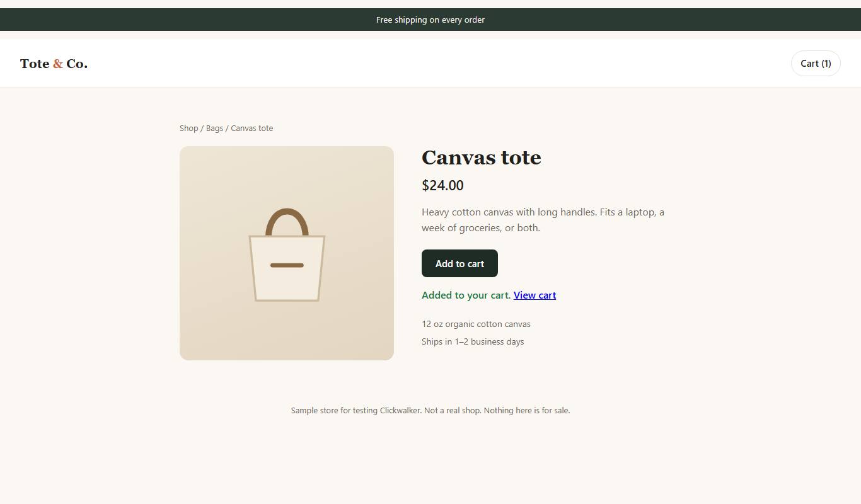
Task: Click the $24.00 price
Action: [442, 185]
